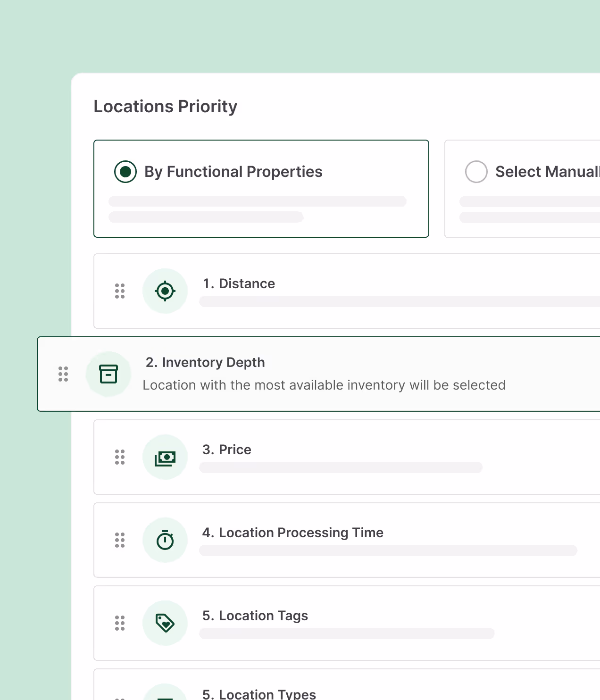This screenshot has width=600, height=700.
Task: Click the drag handle beside Price
Action: point(119,457)
